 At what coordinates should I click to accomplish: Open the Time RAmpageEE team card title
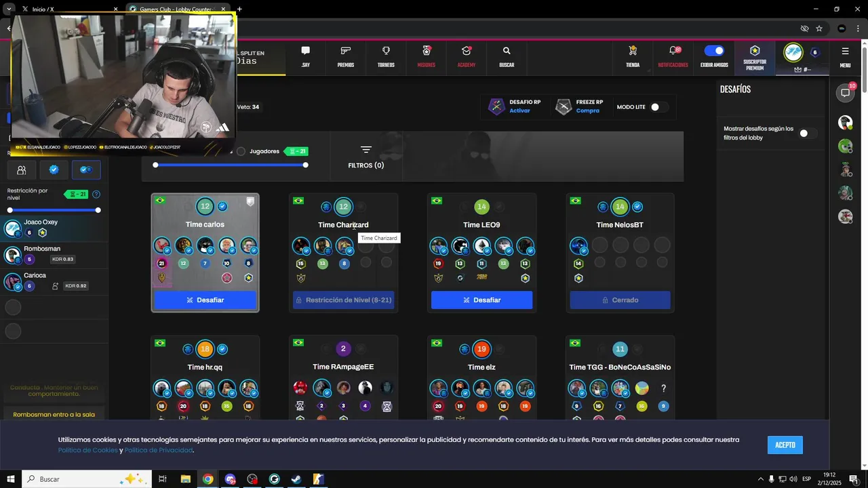tap(343, 367)
